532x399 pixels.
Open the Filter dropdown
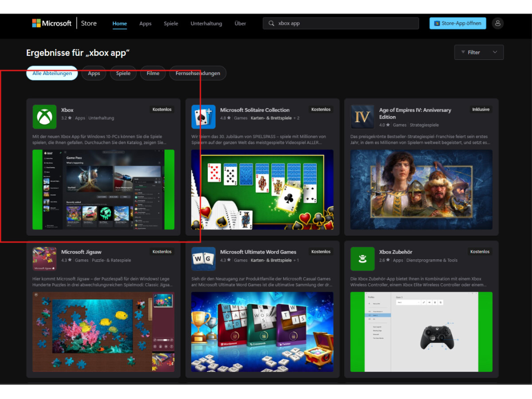coord(479,52)
